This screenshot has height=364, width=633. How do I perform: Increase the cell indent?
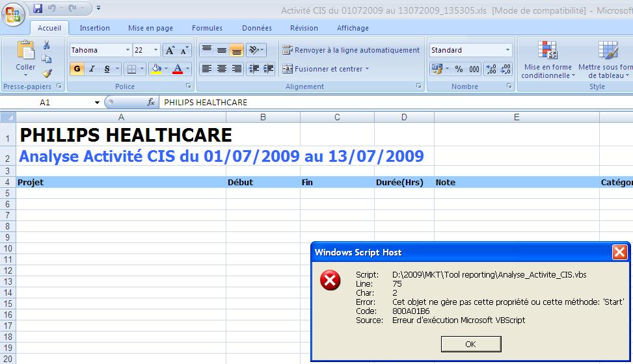click(x=269, y=69)
